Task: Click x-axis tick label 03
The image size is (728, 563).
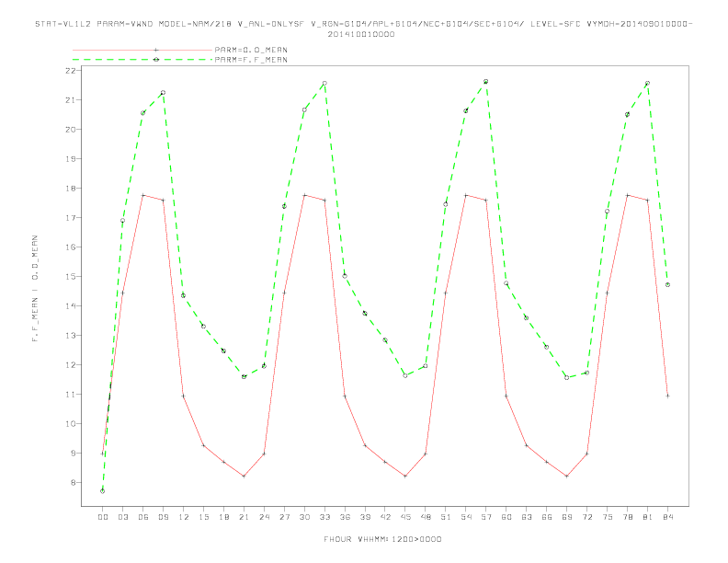Action: pyautogui.click(x=122, y=517)
